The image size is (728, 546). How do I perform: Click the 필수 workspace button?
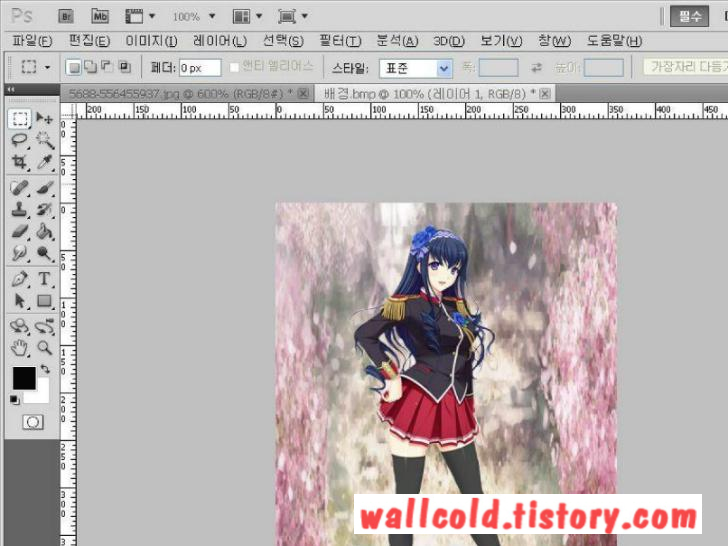[689, 17]
